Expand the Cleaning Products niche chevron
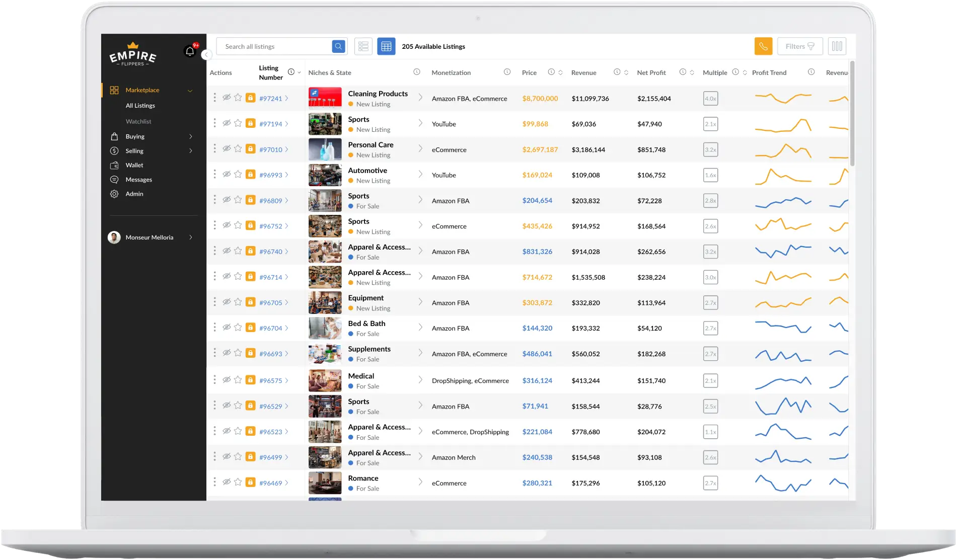The image size is (958, 560). point(420,98)
